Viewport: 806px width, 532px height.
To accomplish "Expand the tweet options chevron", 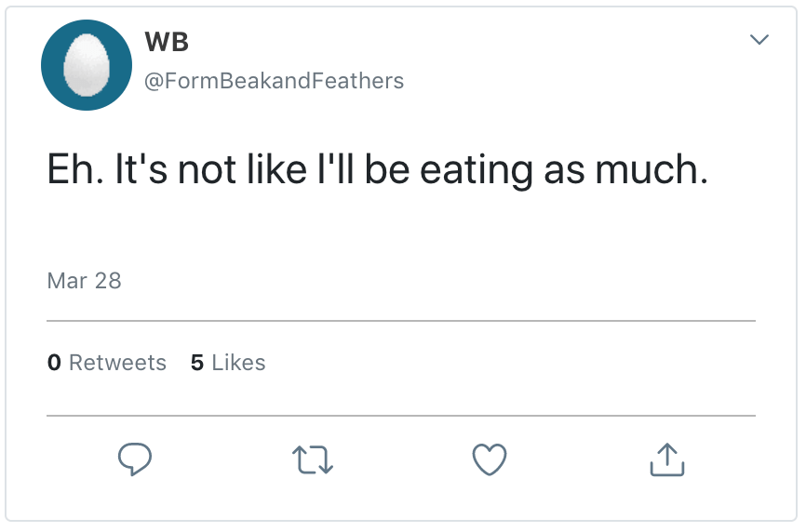I will pyautogui.click(x=759, y=39).
